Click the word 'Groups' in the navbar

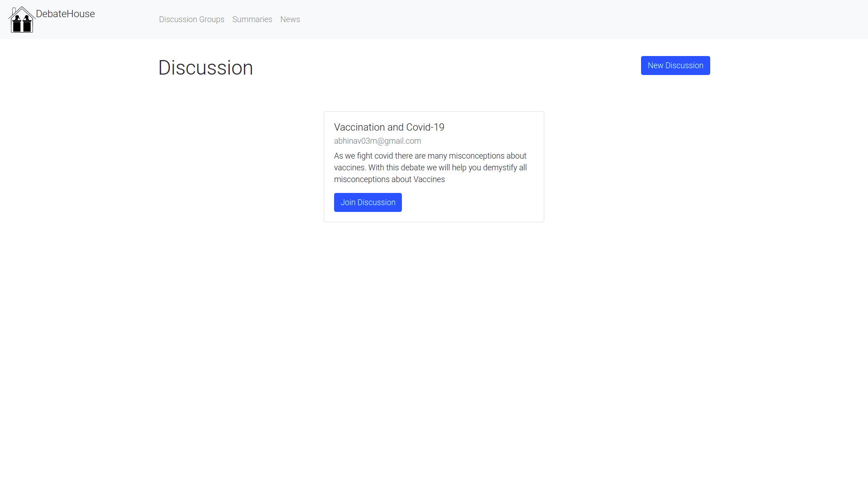tap(212, 19)
